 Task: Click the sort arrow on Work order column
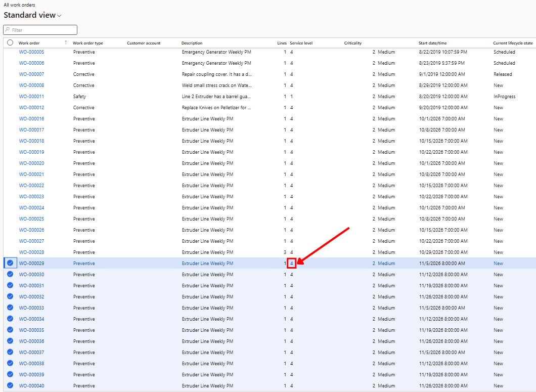(x=66, y=43)
